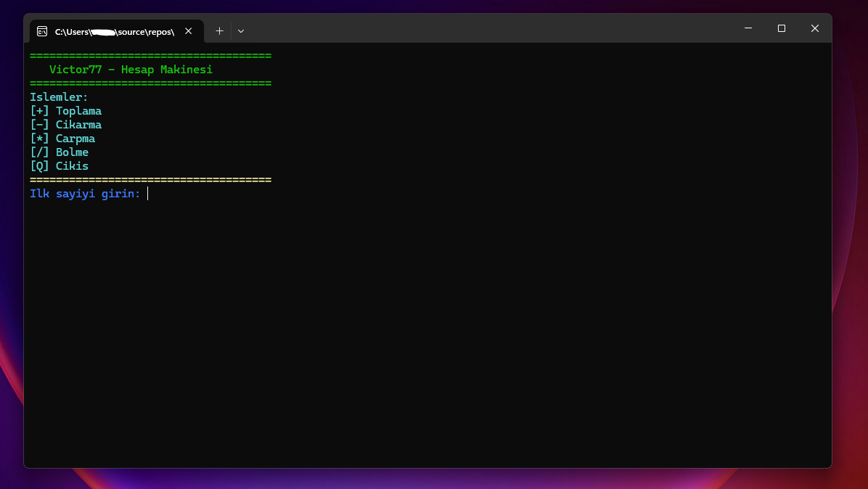
Task: Click the 'Victor77 - Hesap Makinesi' title text
Action: [x=131, y=70]
